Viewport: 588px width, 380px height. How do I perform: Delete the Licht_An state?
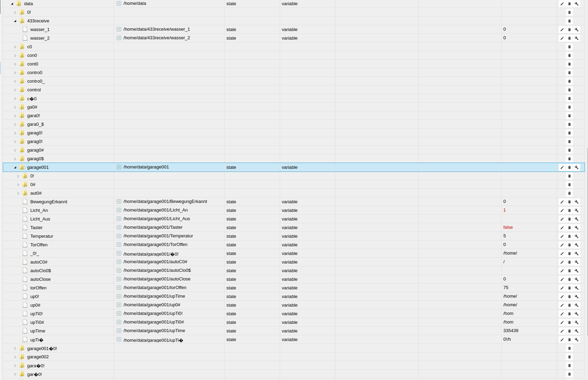click(x=569, y=210)
